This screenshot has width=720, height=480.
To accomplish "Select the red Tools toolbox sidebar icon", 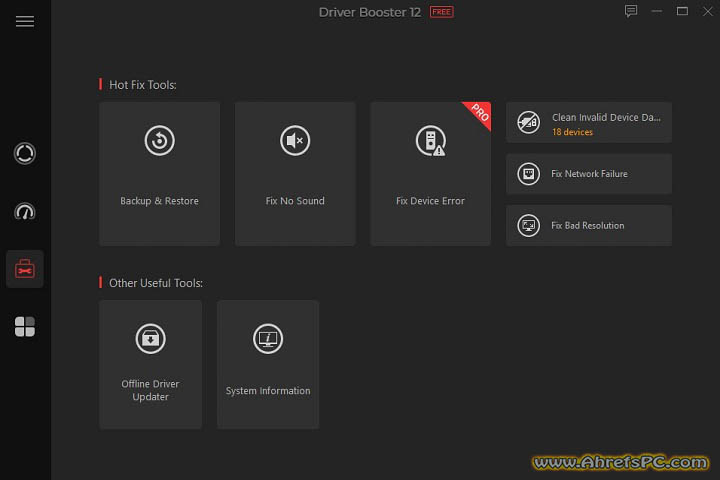I will coord(25,269).
